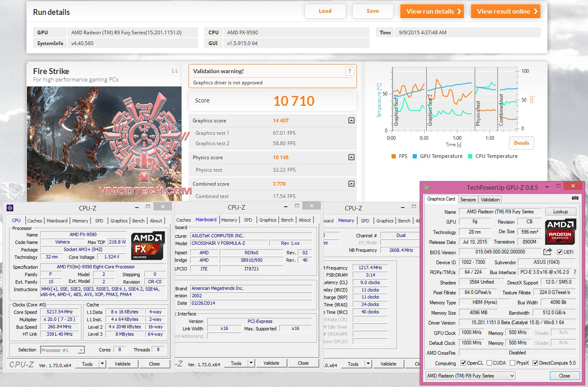
Task: Toggle the PhysX checkbox
Action: 513,363
